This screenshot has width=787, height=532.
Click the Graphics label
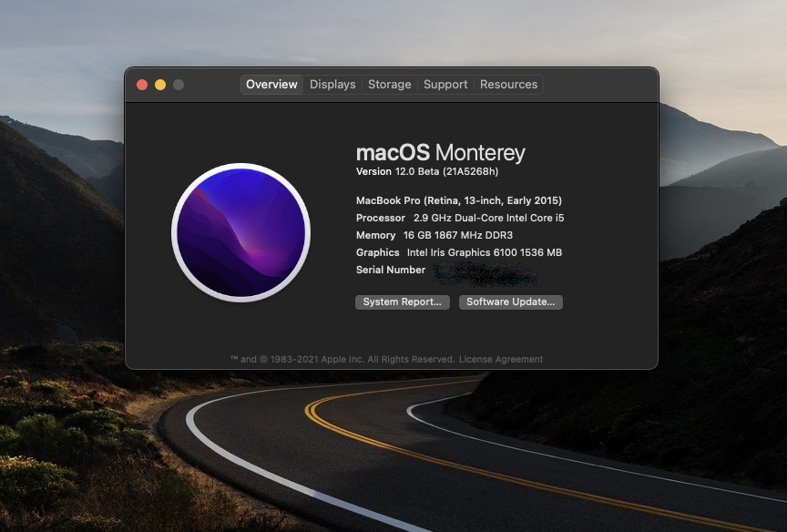pos(377,252)
